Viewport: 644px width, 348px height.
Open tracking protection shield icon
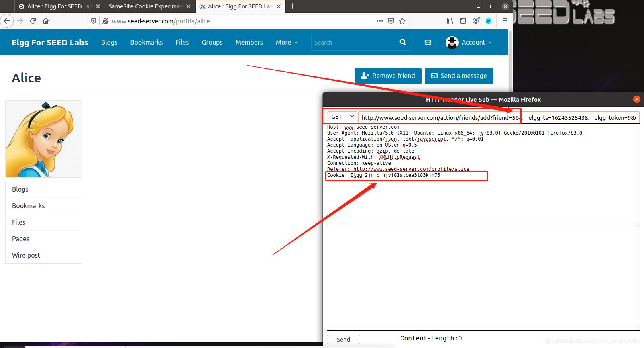pyautogui.click(x=94, y=21)
